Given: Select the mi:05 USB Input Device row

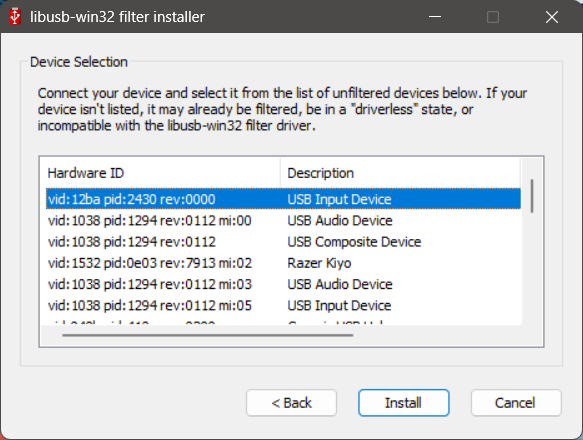Looking at the screenshot, I should [x=283, y=305].
